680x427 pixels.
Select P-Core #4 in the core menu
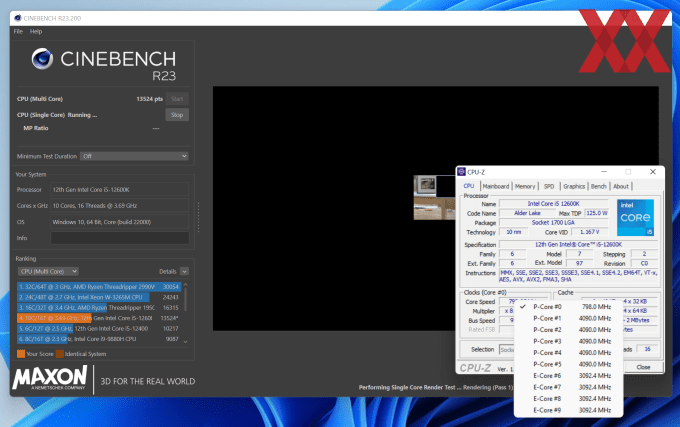(x=569, y=352)
